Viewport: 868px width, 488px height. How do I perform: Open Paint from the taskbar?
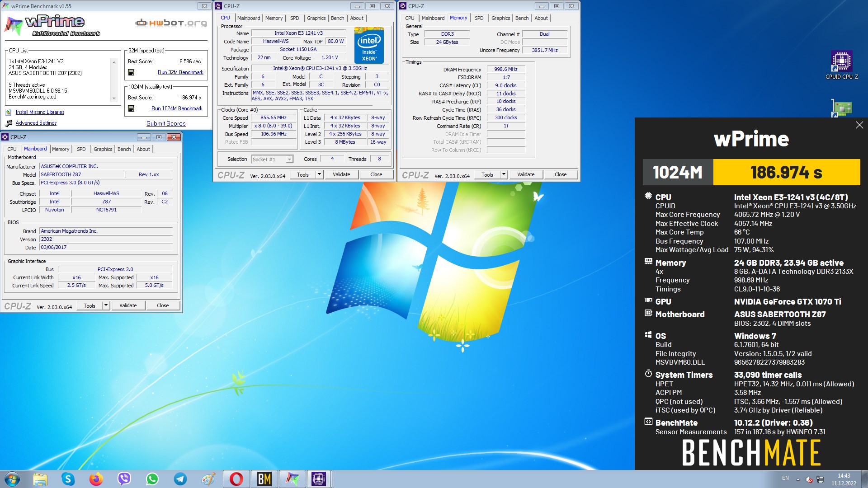pos(208,479)
